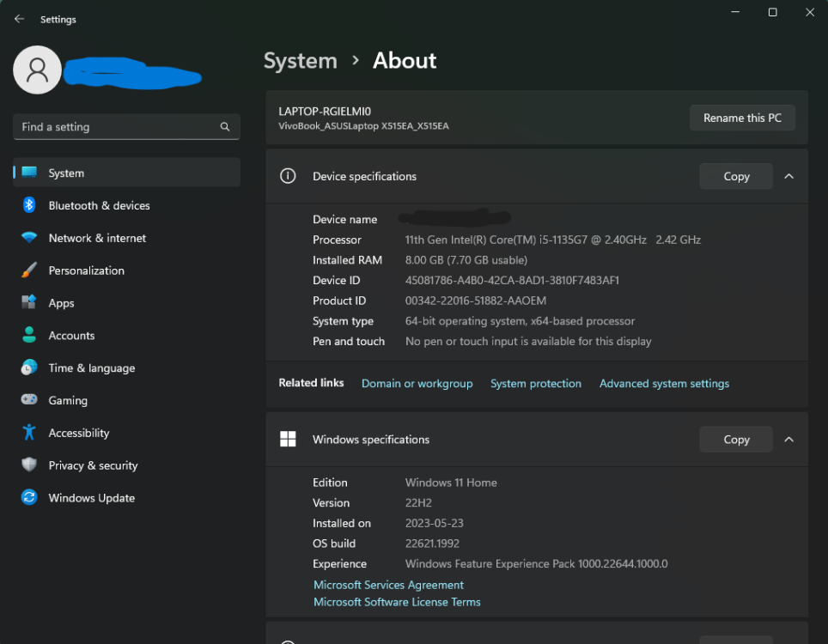828x644 pixels.
Task: Click the Privacy & security shield icon
Action: [x=27, y=465]
